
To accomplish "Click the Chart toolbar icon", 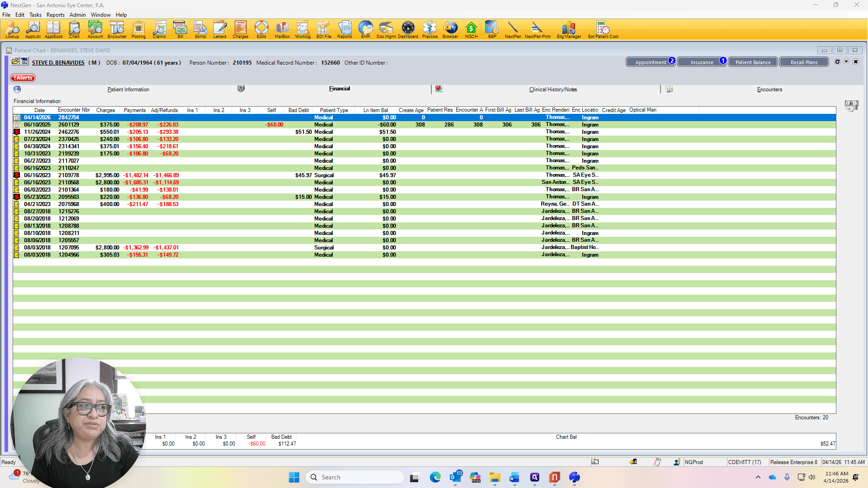I will [x=74, y=29].
